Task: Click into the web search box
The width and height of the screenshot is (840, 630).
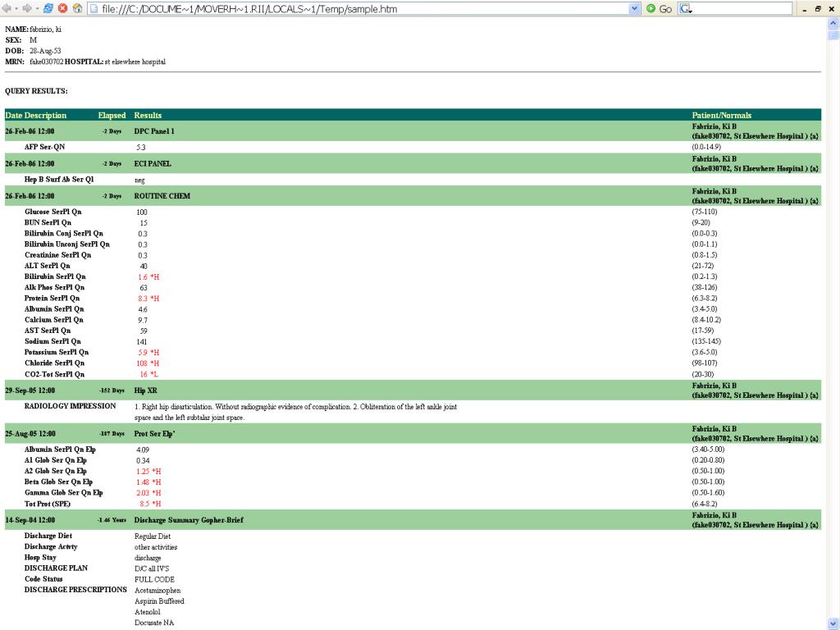Action: [742, 8]
